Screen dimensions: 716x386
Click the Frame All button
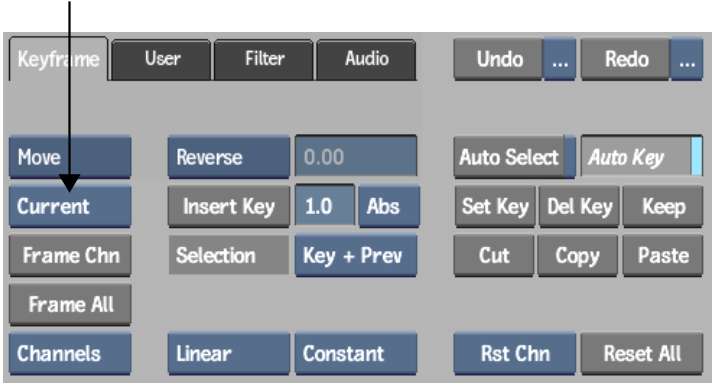pyautogui.click(x=70, y=305)
